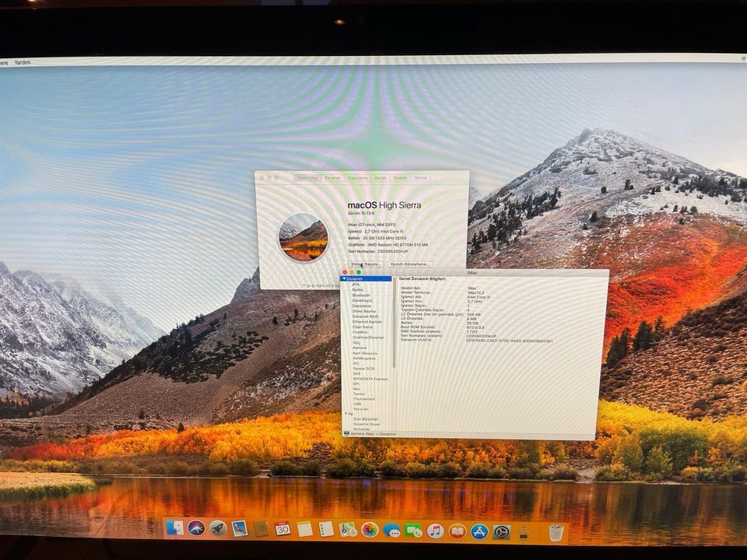Image resolution: width=747 pixels, height=560 pixels.
Task: Open App Store icon in Dock
Action: click(479, 531)
